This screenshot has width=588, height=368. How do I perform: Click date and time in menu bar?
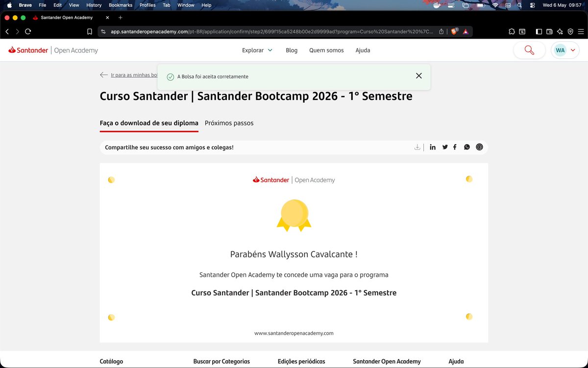tap(562, 5)
